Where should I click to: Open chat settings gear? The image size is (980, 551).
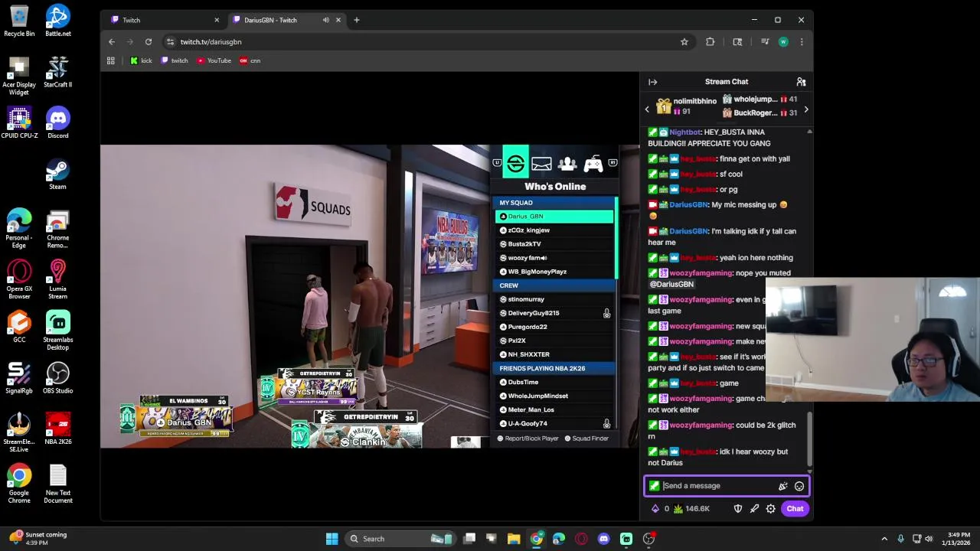coord(771,508)
